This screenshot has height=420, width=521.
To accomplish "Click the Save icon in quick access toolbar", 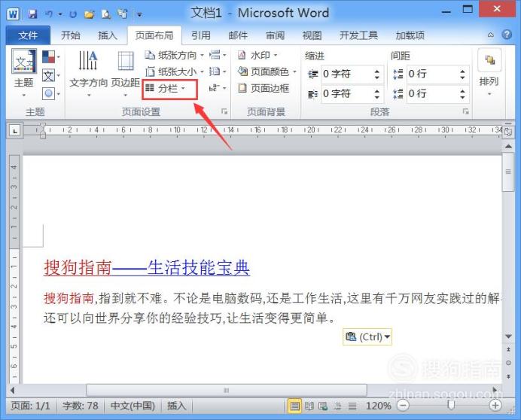I will pyautogui.click(x=32, y=14).
